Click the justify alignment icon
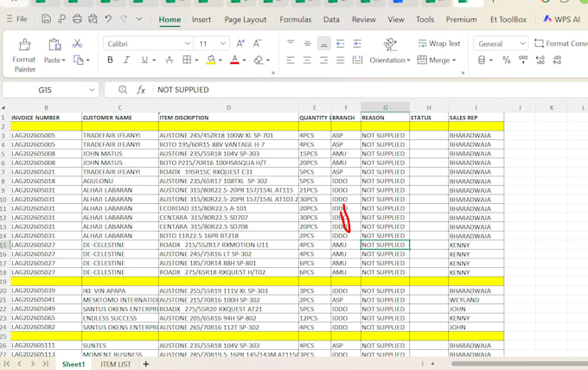 tap(341, 60)
